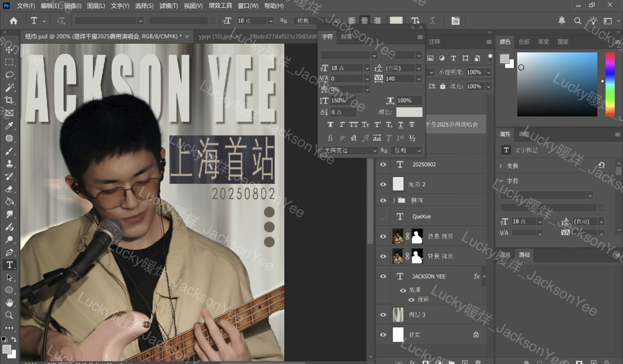Click vertical scale 150% field
623x364 pixels.
pos(342,100)
